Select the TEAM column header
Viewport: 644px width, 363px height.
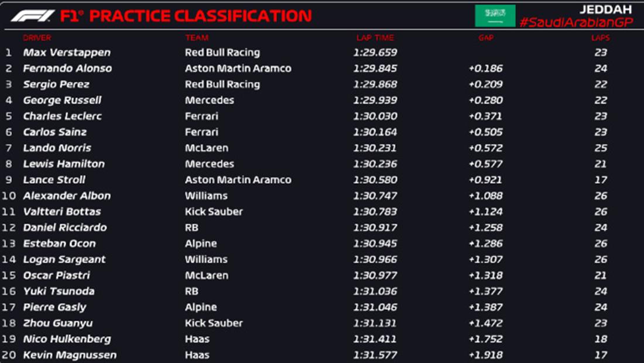tap(197, 38)
